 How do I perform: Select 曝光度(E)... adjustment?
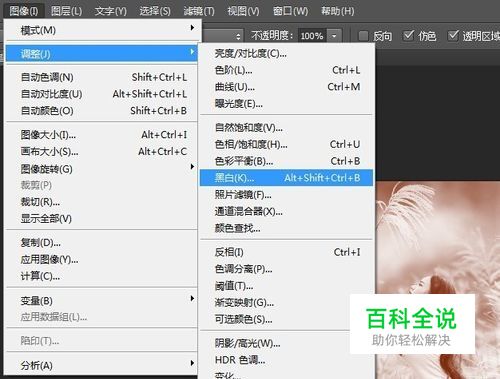coord(286,104)
